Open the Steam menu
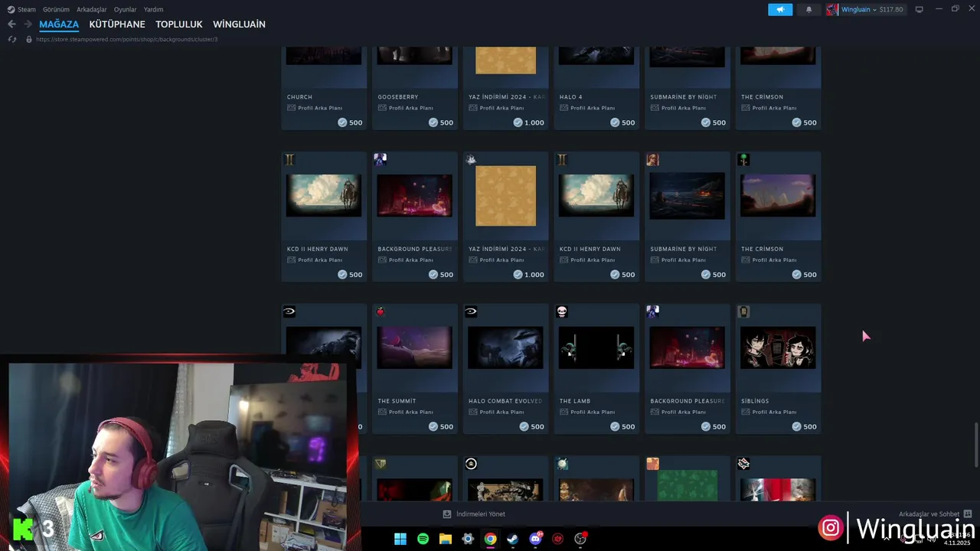This screenshot has height=551, width=980. [x=27, y=9]
